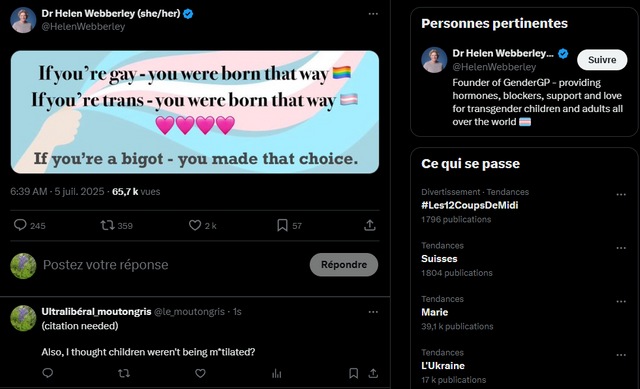Click the Répondre button
This screenshot has height=389, width=640.
(x=344, y=265)
